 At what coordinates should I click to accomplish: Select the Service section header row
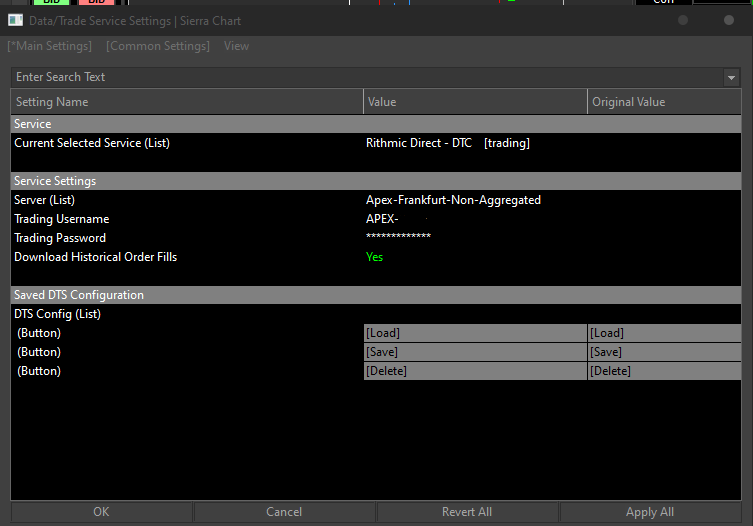pyautogui.click(x=376, y=124)
